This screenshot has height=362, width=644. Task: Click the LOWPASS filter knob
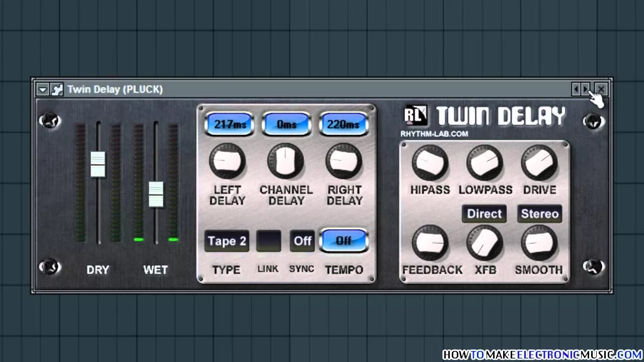coord(485,163)
